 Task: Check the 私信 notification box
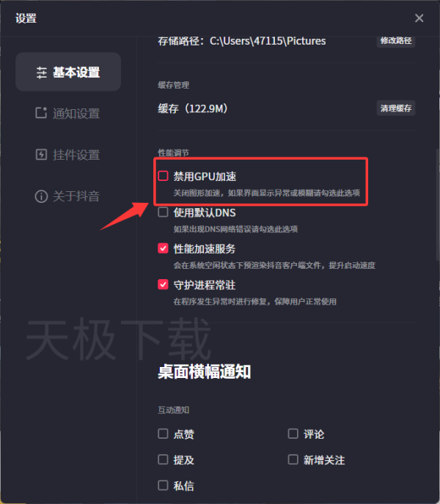pos(163,485)
